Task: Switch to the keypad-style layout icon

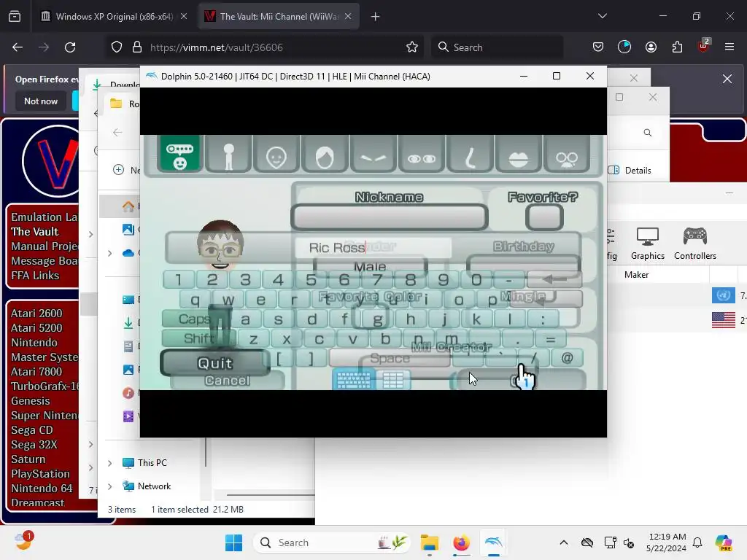Action: point(393,379)
